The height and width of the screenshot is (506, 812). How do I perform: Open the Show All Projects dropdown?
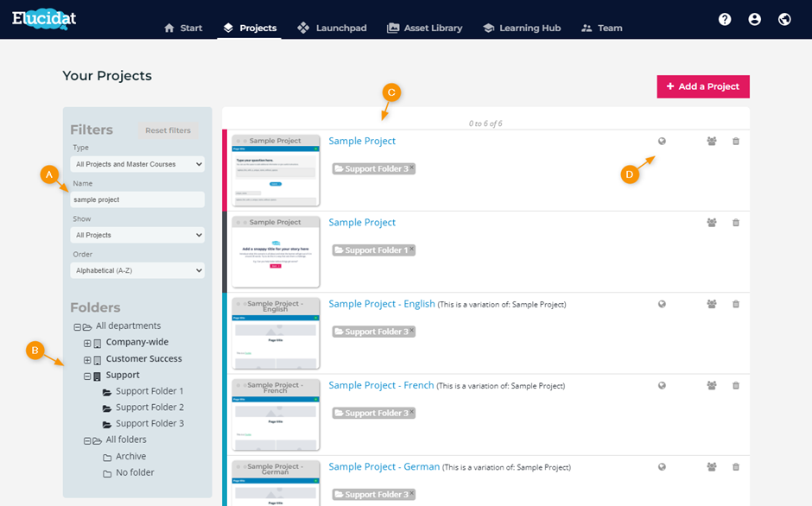click(x=137, y=235)
